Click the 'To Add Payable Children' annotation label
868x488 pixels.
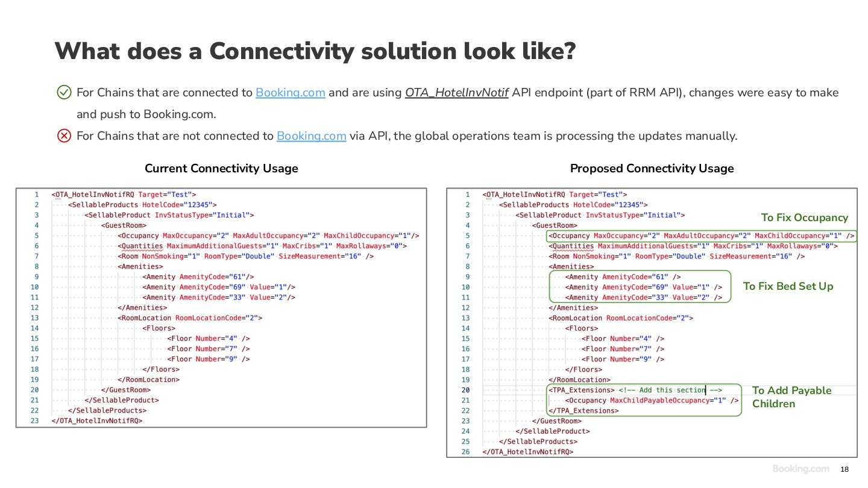[792, 397]
